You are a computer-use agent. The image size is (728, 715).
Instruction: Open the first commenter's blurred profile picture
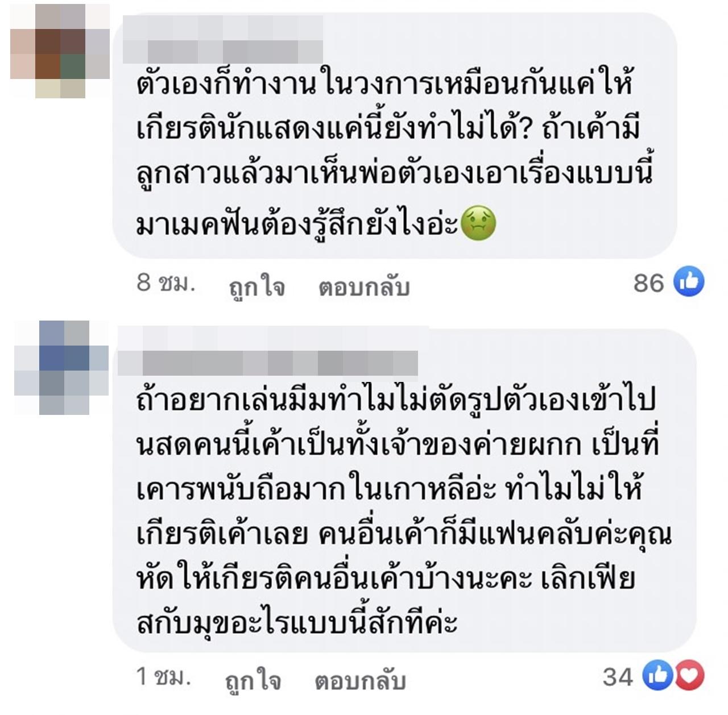[x=60, y=51]
